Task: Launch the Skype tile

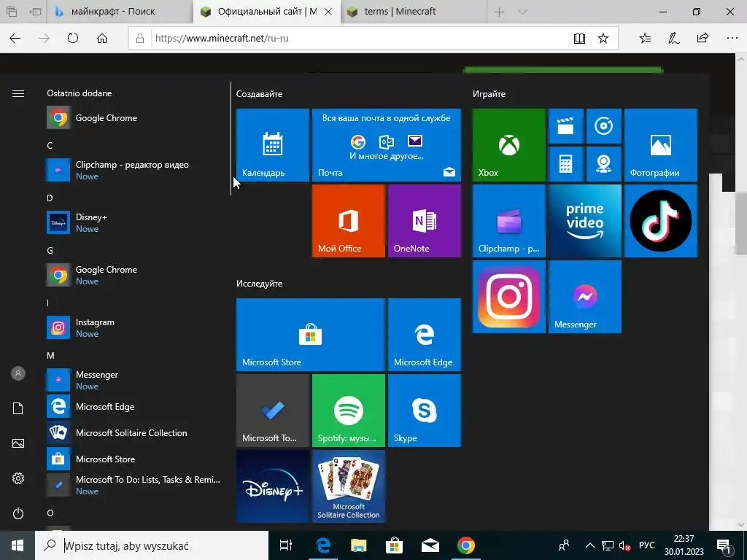Action: tap(425, 411)
